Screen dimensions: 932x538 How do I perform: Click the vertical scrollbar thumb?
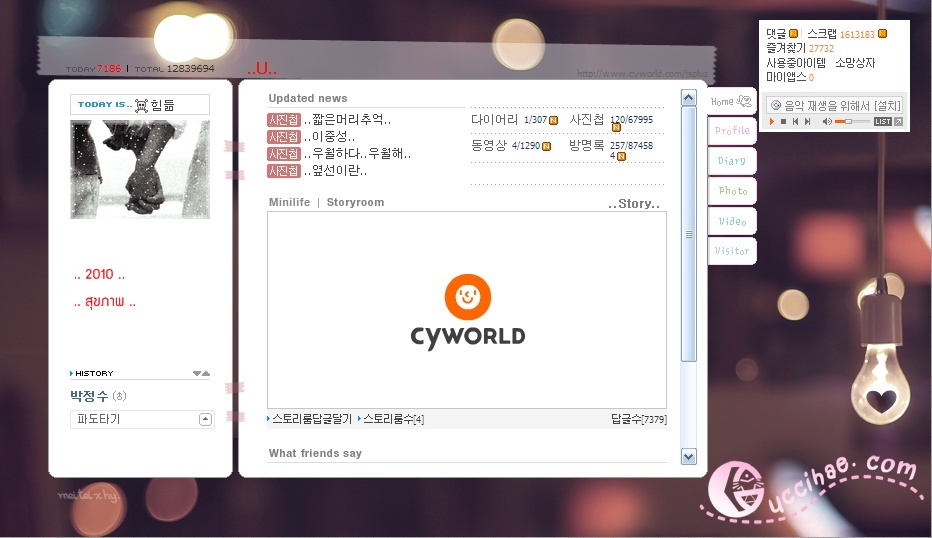689,234
